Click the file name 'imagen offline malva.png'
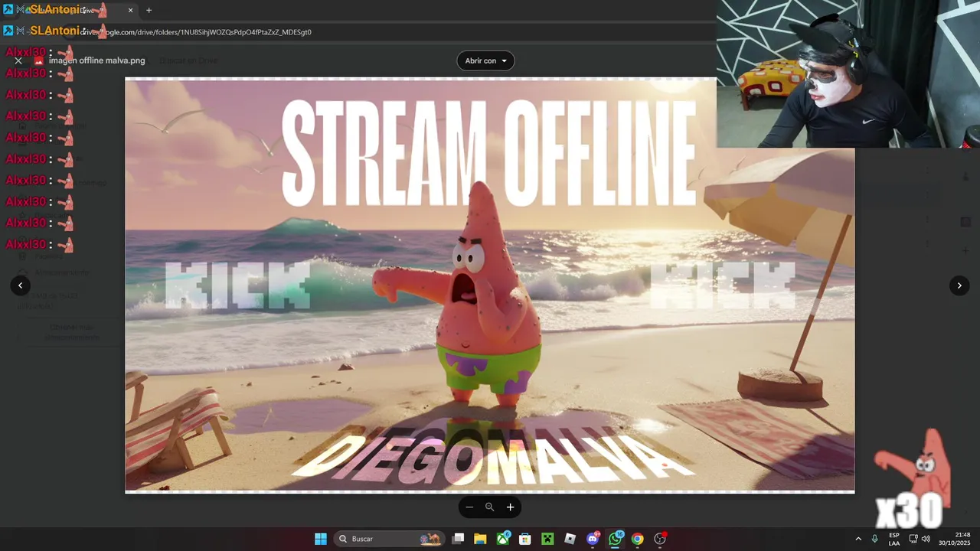Screen dimensions: 980x551 coord(96,60)
